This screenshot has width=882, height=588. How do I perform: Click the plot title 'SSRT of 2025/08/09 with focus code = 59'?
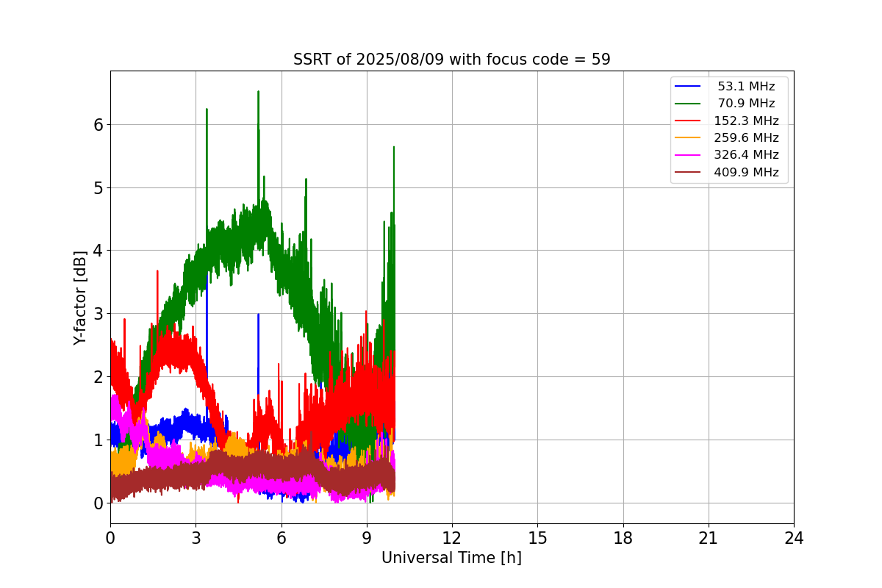point(451,60)
